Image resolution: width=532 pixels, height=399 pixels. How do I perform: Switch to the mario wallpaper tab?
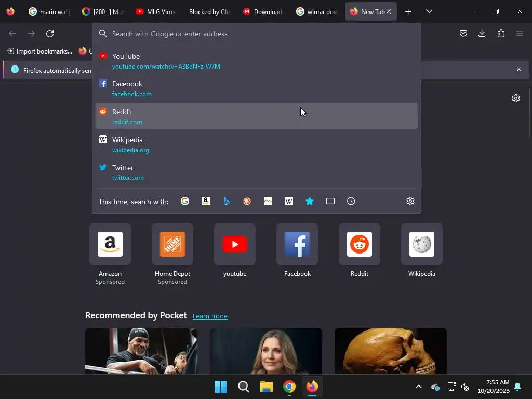point(49,11)
